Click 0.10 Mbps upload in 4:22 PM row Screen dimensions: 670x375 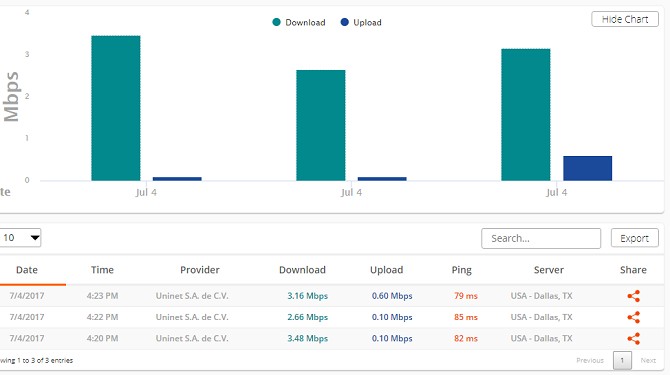click(392, 317)
